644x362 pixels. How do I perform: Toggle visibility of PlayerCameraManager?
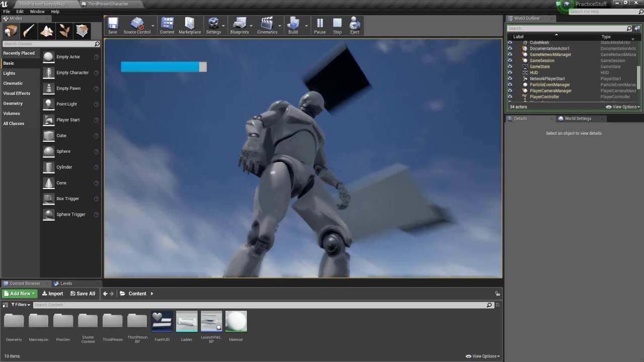(510, 91)
